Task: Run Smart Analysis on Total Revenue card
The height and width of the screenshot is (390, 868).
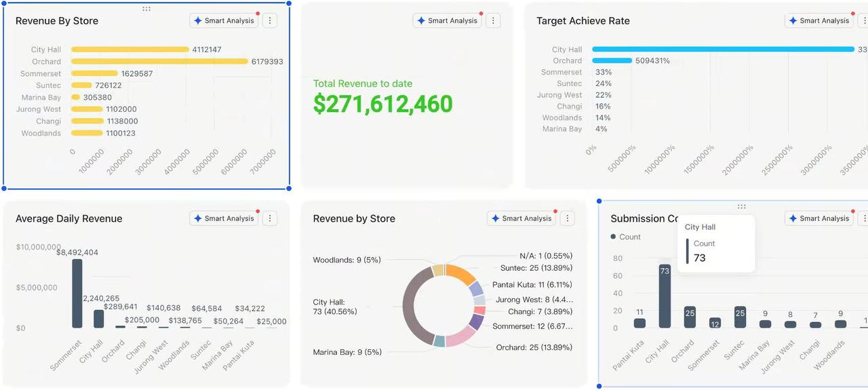Action: pos(447,20)
